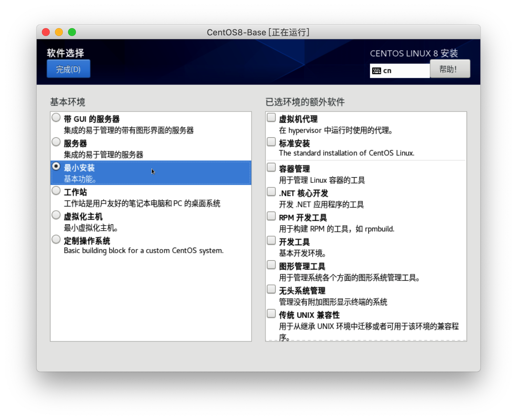Tick the 开发工具 checkbox
The width and height of the screenshot is (517, 420).
pos(271,240)
